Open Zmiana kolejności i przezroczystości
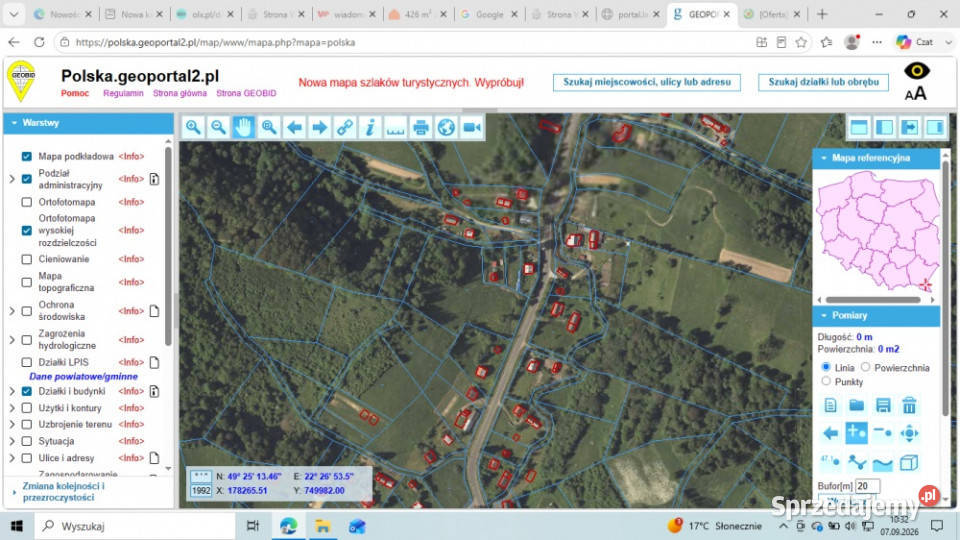The height and width of the screenshot is (540, 960). tap(63, 492)
